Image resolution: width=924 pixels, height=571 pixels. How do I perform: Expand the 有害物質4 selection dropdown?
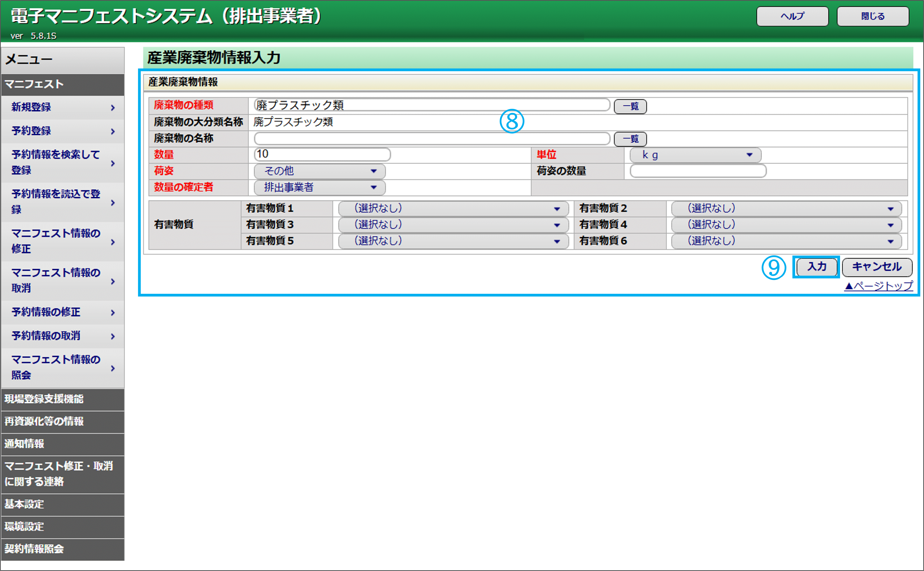click(786, 225)
